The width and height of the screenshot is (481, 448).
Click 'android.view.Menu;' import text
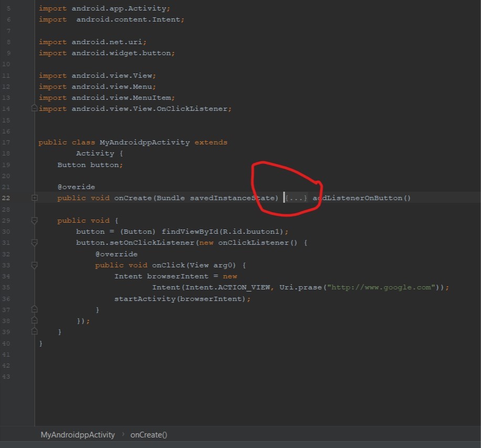(114, 87)
